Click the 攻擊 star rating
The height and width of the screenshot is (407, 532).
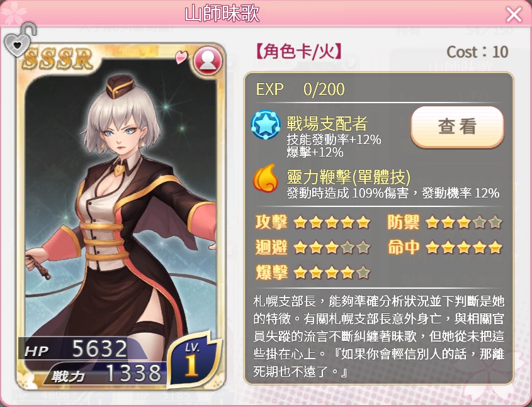coord(332,223)
